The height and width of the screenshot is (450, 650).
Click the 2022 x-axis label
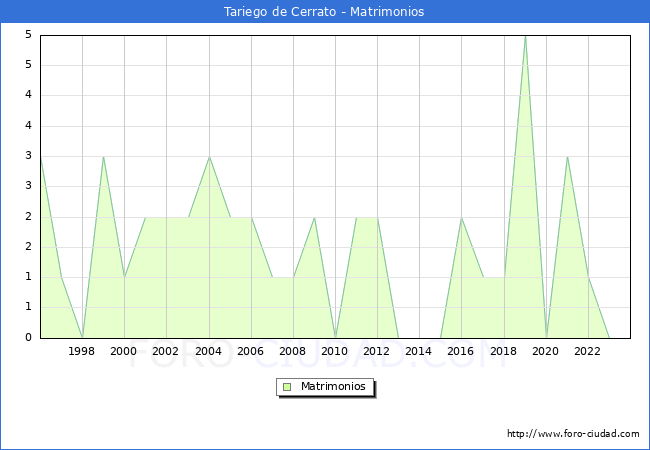587,351
